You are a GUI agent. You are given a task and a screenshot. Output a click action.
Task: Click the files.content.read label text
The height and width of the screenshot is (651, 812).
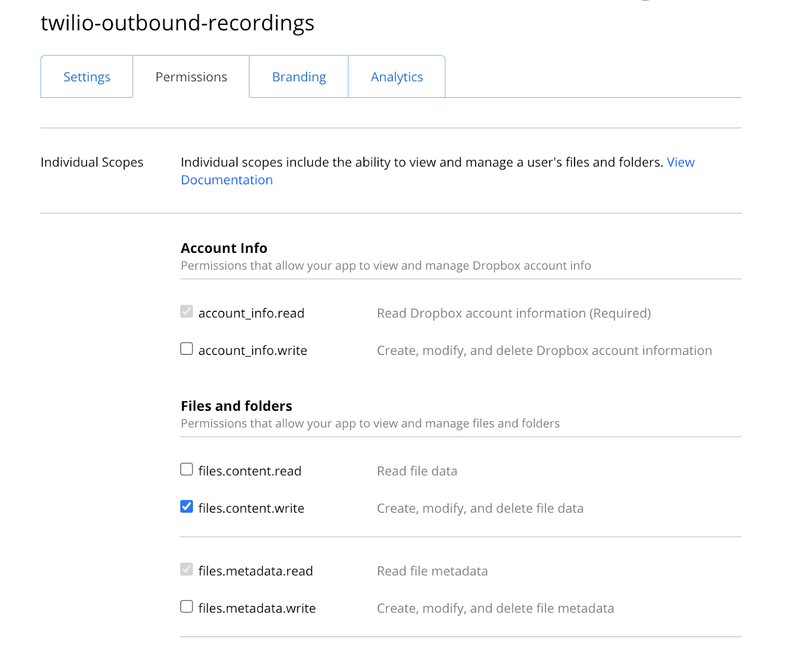click(x=250, y=471)
